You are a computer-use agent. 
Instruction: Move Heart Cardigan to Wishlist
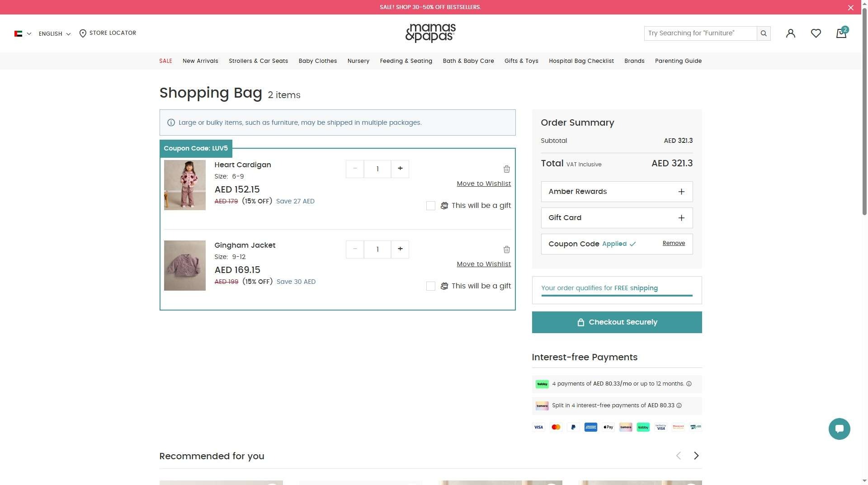pyautogui.click(x=484, y=184)
